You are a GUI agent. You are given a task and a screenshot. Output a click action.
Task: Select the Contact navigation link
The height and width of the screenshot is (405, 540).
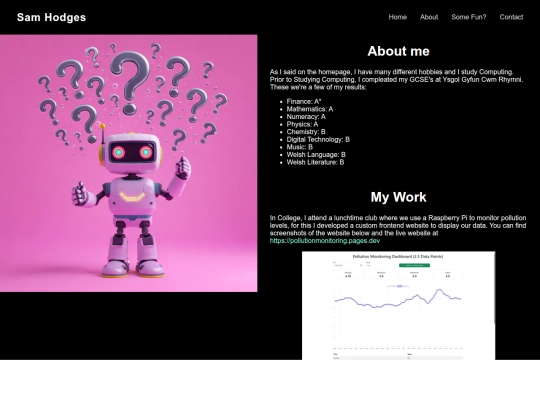point(511,17)
